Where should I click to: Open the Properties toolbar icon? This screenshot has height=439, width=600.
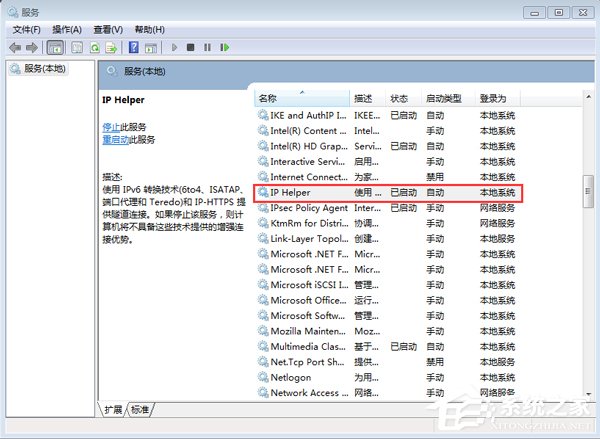(77, 48)
